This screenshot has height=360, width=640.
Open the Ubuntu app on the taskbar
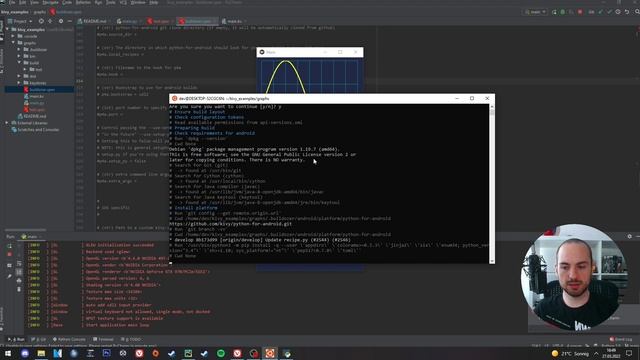point(270,353)
